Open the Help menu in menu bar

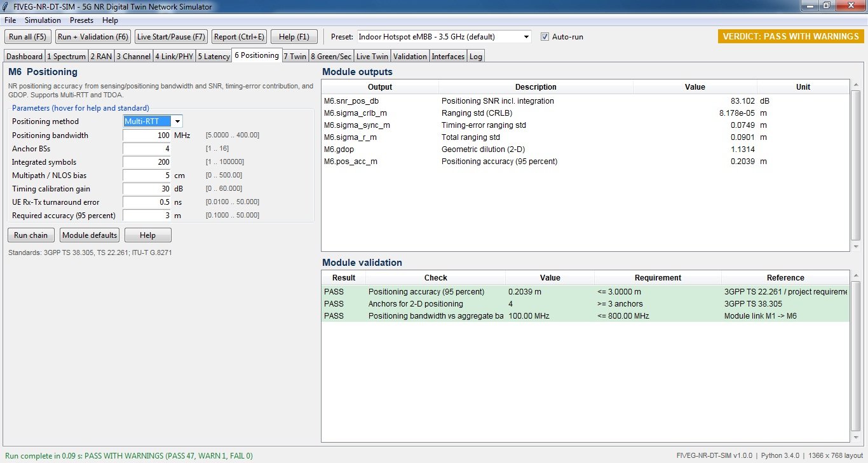[x=110, y=20]
